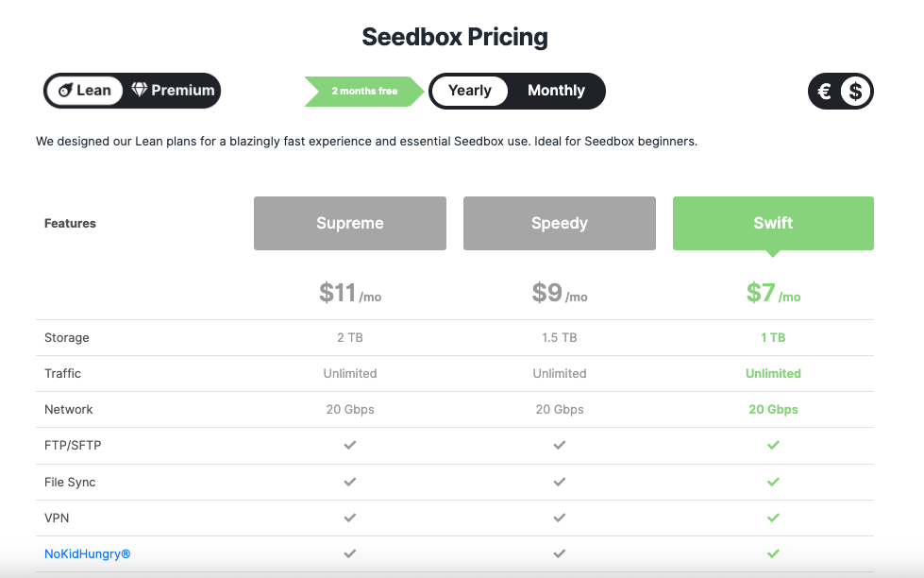Click the Lean rocket icon
The height and width of the screenshot is (578, 924).
65,91
